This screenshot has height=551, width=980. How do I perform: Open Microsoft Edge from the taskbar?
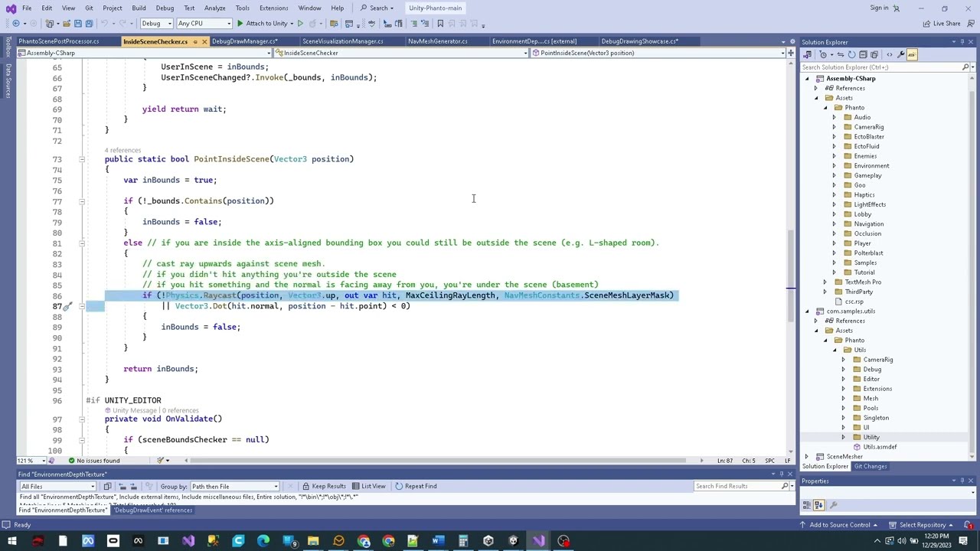(263, 542)
